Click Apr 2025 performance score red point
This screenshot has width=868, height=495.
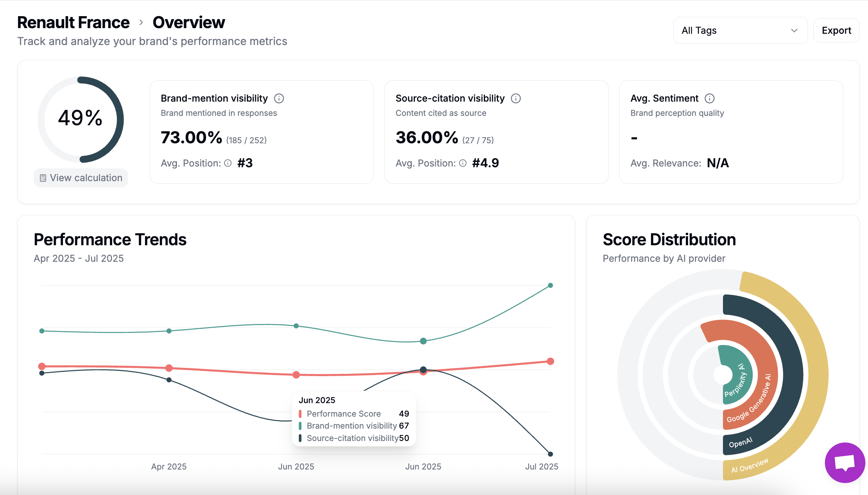(169, 368)
